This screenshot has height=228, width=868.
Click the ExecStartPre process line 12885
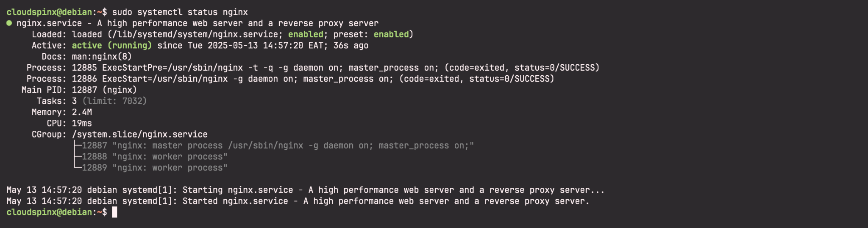(x=335, y=68)
